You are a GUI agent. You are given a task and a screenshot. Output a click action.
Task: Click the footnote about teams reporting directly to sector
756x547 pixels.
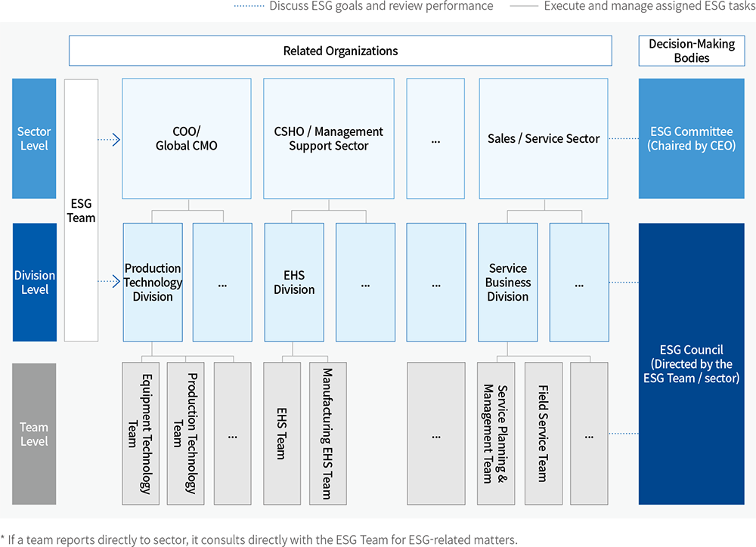tap(259, 539)
